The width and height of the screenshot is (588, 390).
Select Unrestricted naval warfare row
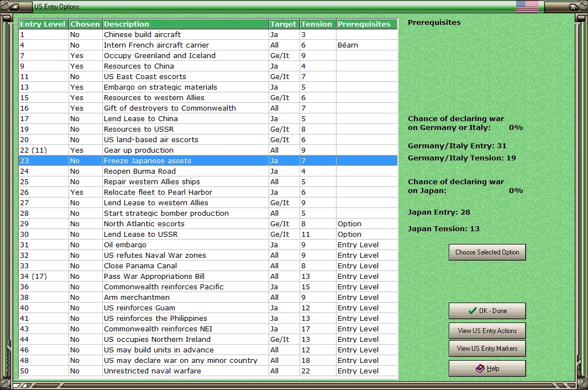pyautogui.click(x=208, y=371)
